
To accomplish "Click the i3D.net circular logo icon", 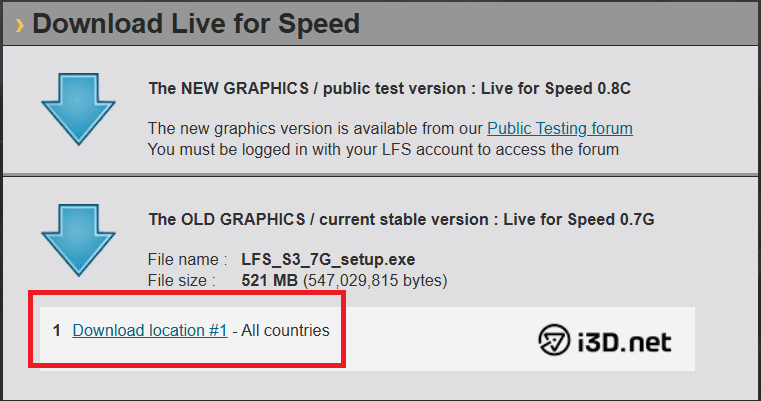I will click(554, 342).
